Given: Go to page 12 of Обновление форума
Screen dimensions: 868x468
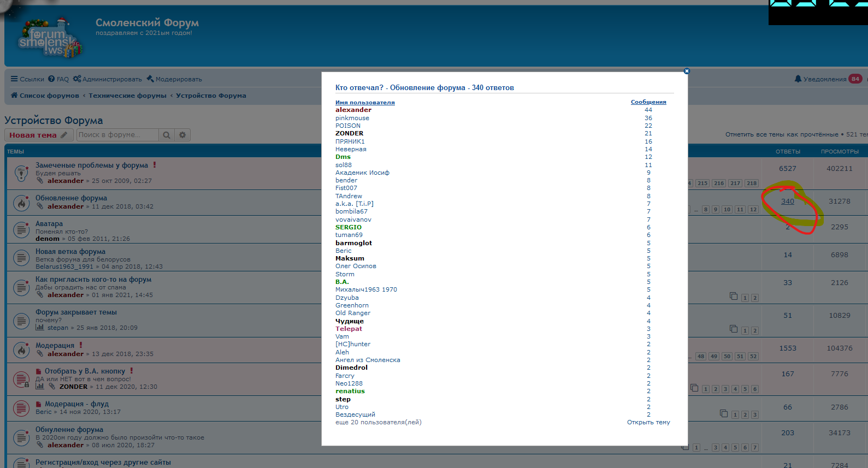Looking at the screenshot, I should (x=753, y=209).
